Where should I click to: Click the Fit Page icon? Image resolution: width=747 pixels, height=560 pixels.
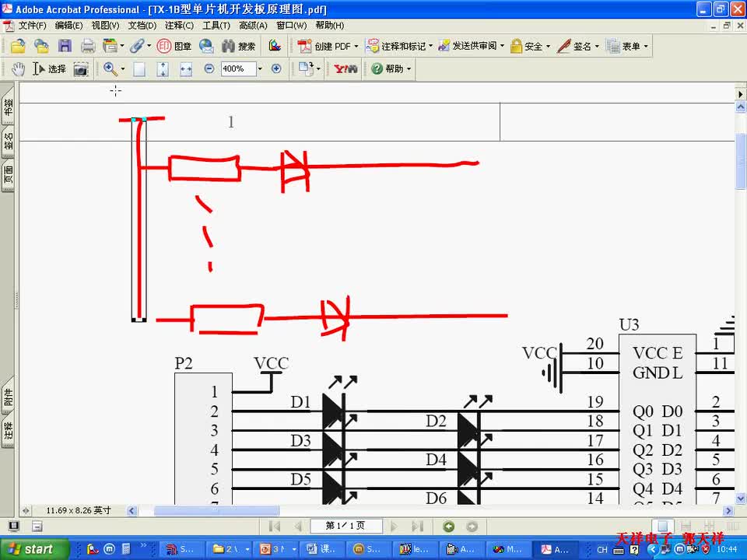(x=163, y=69)
